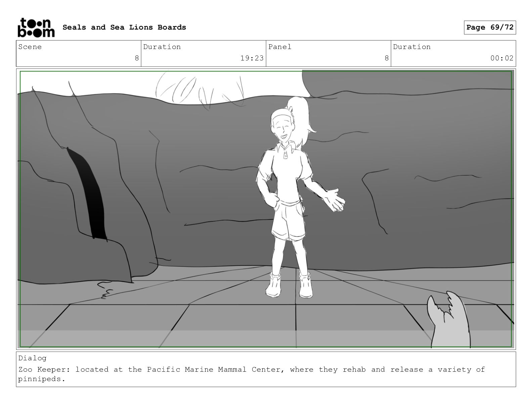
Task: Click the 'Page 69/72' indicator box
Action: point(490,28)
